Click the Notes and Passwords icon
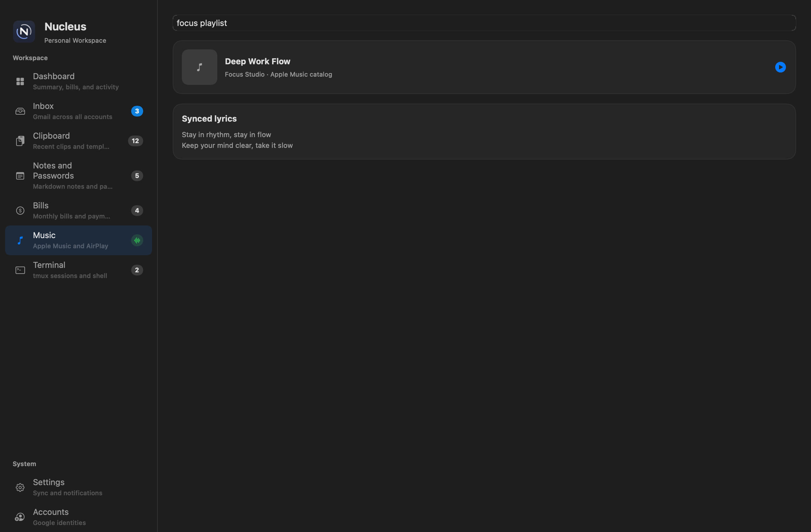Viewport: 811px width, 532px height. point(20,176)
